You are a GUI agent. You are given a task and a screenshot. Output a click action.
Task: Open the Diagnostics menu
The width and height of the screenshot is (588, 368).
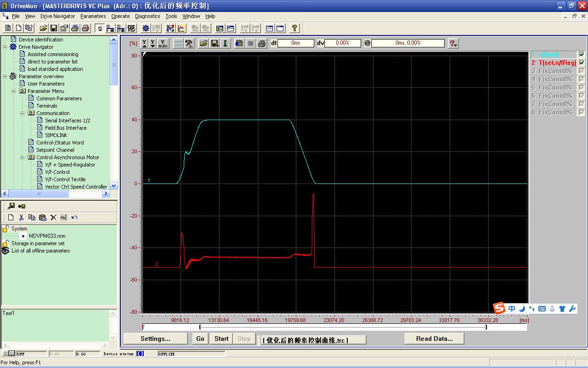click(x=147, y=16)
